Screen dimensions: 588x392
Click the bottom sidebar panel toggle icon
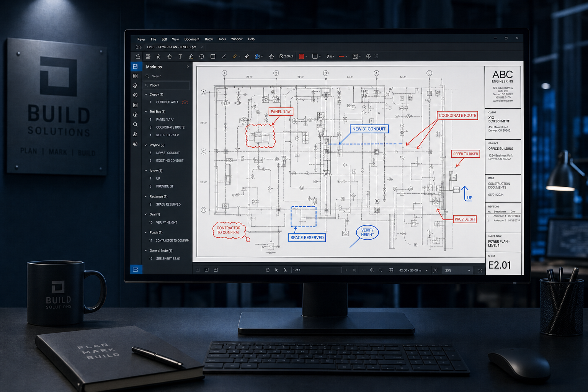[x=136, y=269]
